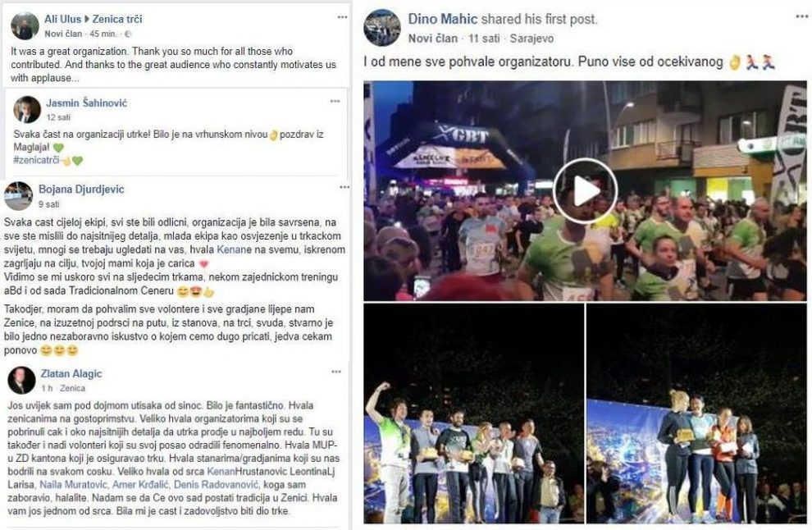This screenshot has width=812, height=530.
Task: Click the #zenicatrči hashtag
Action: click(x=36, y=160)
